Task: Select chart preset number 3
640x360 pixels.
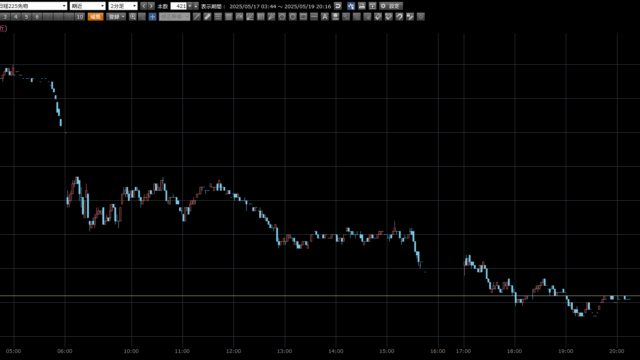Action: (5, 17)
